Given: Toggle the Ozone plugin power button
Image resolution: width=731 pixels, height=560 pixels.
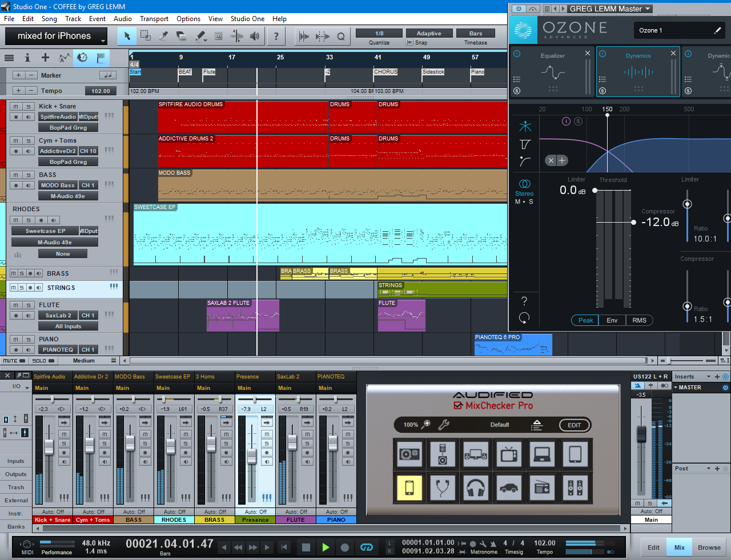Looking at the screenshot, I should [x=519, y=9].
